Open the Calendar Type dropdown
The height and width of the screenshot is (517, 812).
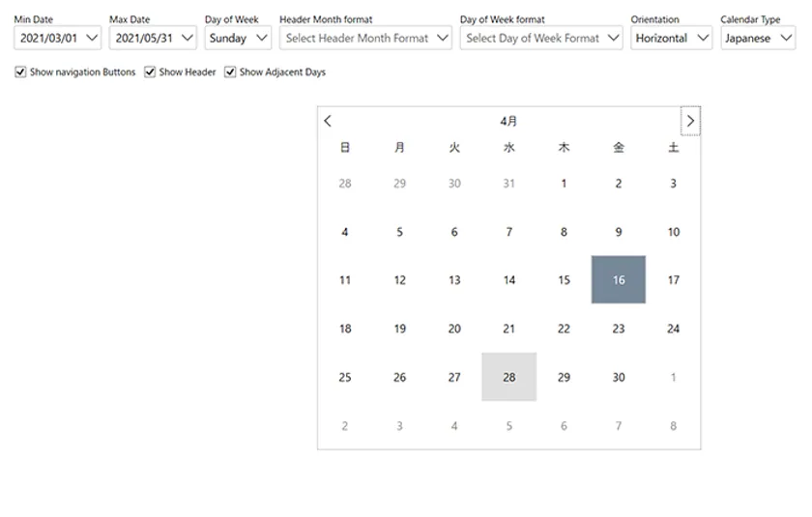[x=758, y=38]
